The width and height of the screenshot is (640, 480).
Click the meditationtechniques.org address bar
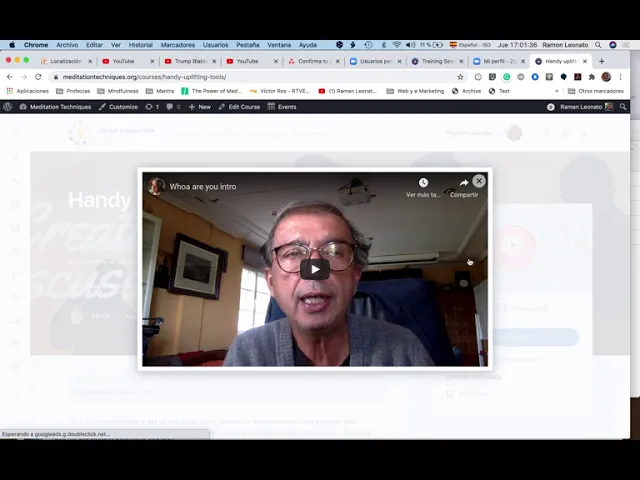257,77
